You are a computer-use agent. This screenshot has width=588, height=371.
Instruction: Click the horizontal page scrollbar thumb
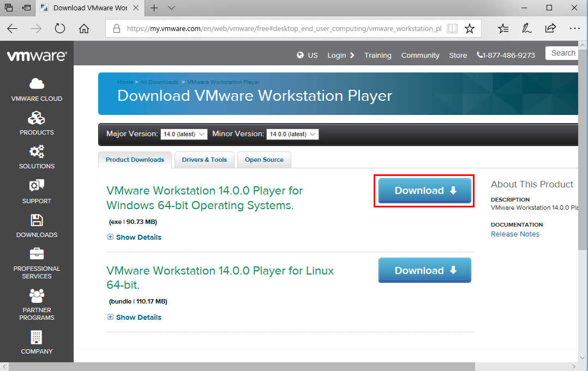pyautogui.click(x=242, y=367)
